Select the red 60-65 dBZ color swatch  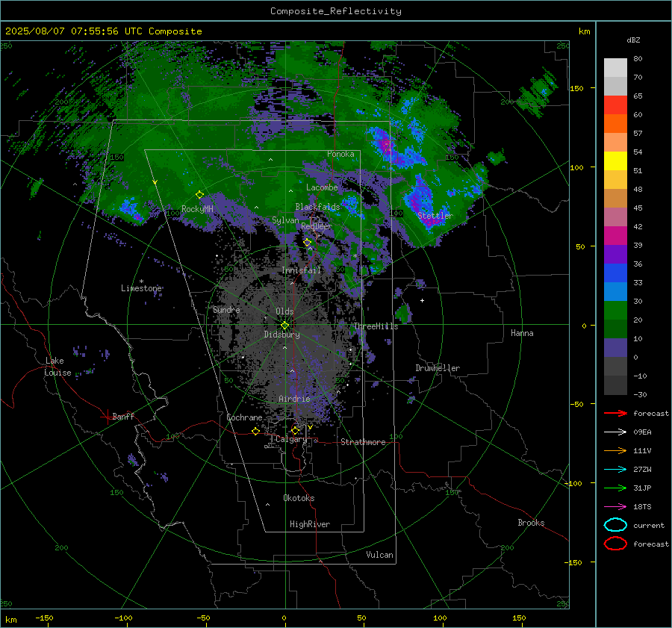[x=615, y=105]
